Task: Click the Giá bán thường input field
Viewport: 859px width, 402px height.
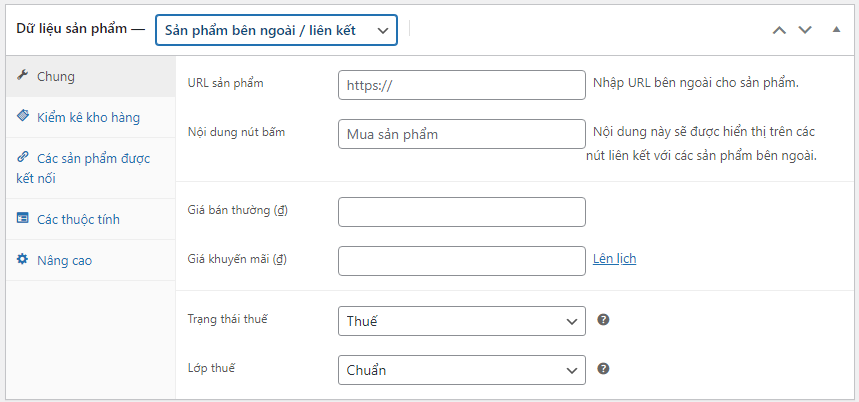Action: pyautogui.click(x=461, y=212)
